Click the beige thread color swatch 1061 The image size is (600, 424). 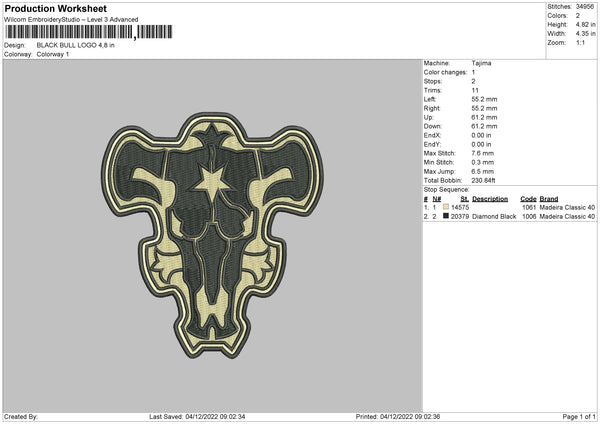coord(445,207)
